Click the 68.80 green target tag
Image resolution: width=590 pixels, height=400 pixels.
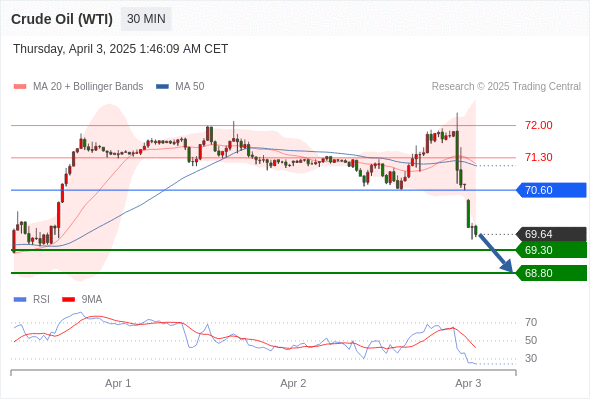(551, 273)
